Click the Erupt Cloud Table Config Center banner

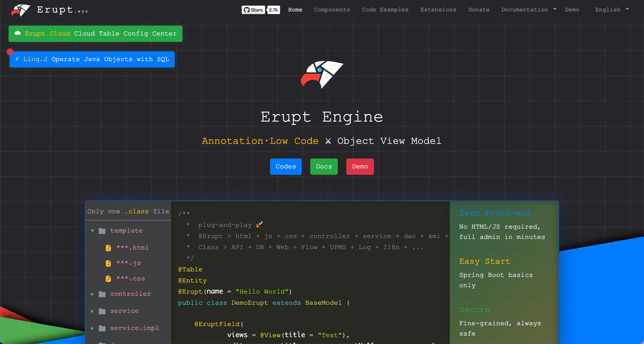(96, 34)
